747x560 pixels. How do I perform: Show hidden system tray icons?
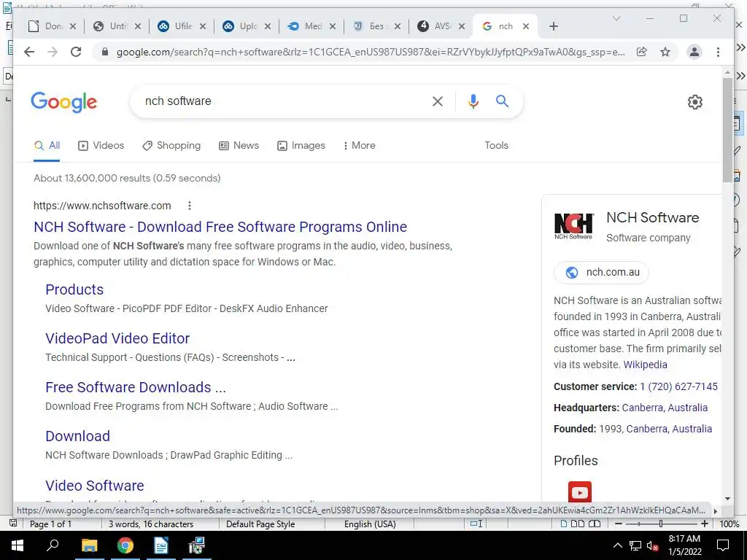pyautogui.click(x=617, y=546)
